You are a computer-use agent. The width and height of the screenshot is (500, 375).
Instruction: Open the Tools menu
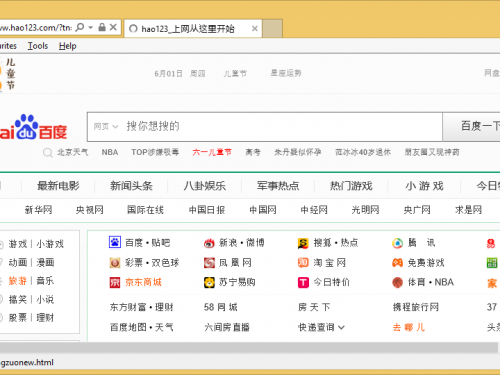[38, 46]
